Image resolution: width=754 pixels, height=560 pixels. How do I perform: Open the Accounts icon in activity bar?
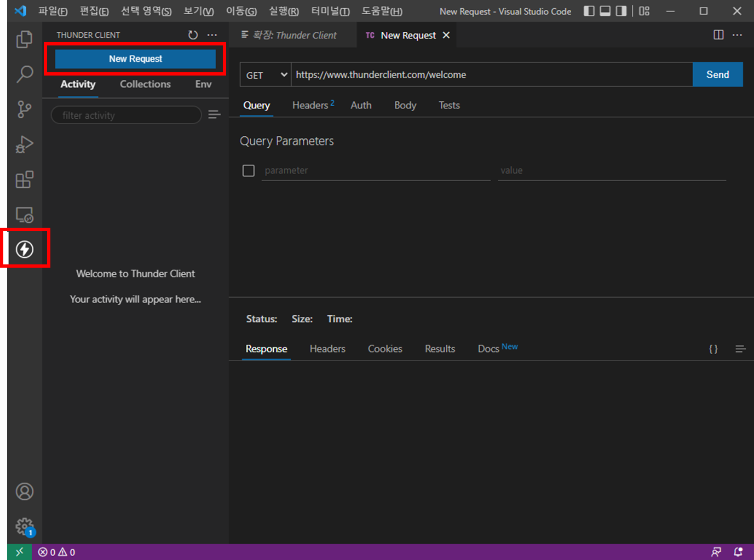[x=25, y=492]
